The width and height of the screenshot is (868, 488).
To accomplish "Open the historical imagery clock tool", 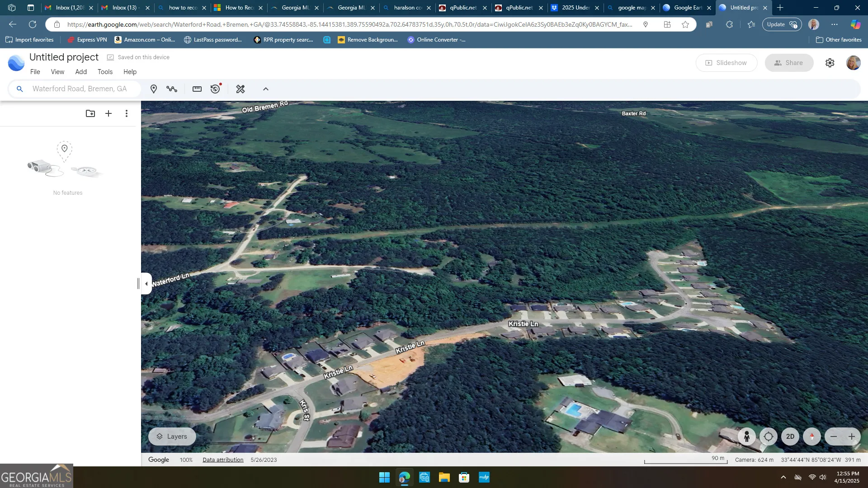I will 216,89.
